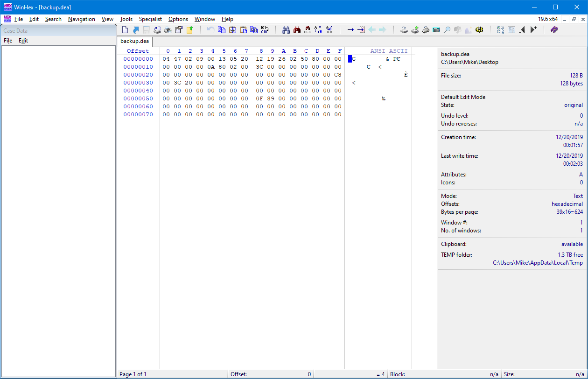Viewport: 588px width, 379px height.
Task: Open the Options menu
Action: point(178,19)
